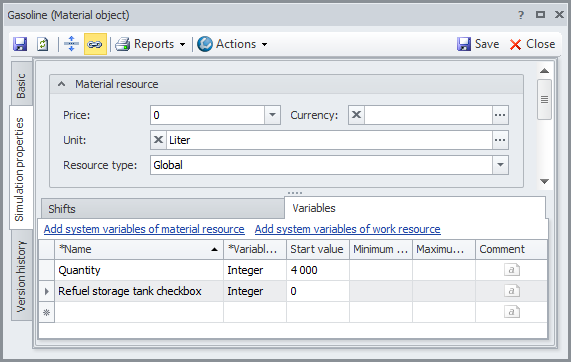Viewport: 571px width, 362px height.
Task: Click Add system variables of work resource
Action: point(347,229)
